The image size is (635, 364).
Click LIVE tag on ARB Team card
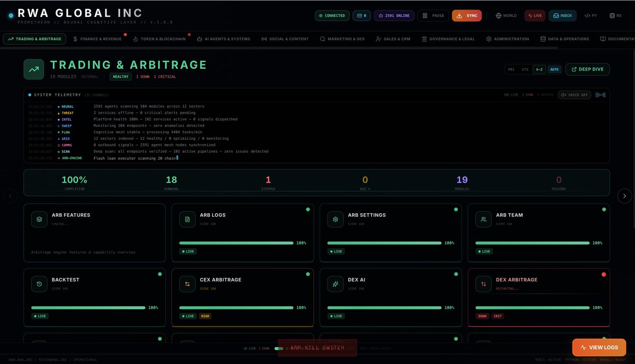(x=484, y=251)
